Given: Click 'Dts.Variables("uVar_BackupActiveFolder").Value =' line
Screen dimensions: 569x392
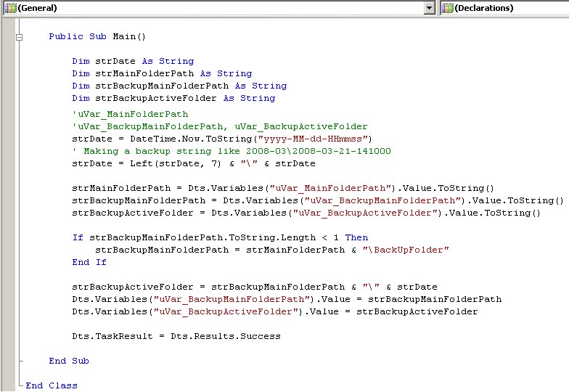Looking at the screenshot, I should tap(274, 311).
